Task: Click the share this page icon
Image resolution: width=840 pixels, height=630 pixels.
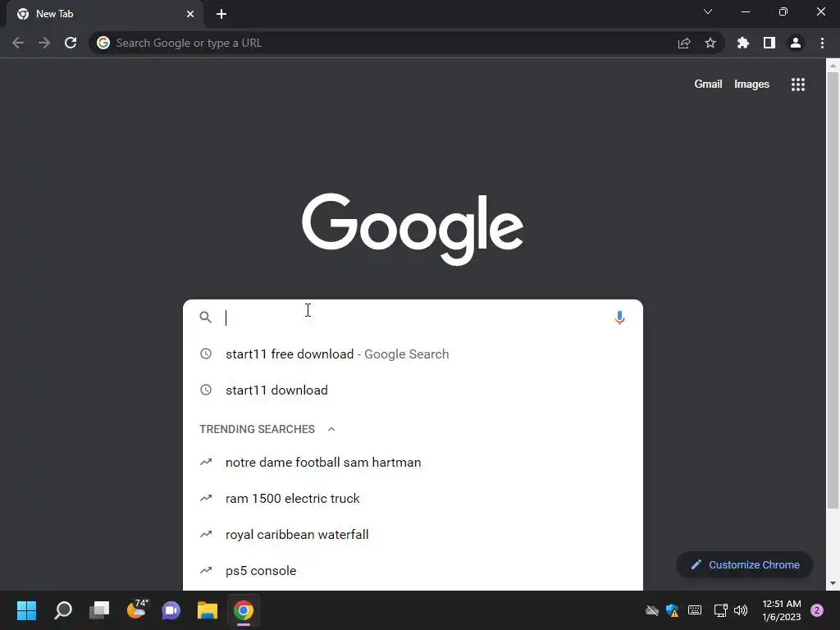Action: tap(683, 43)
